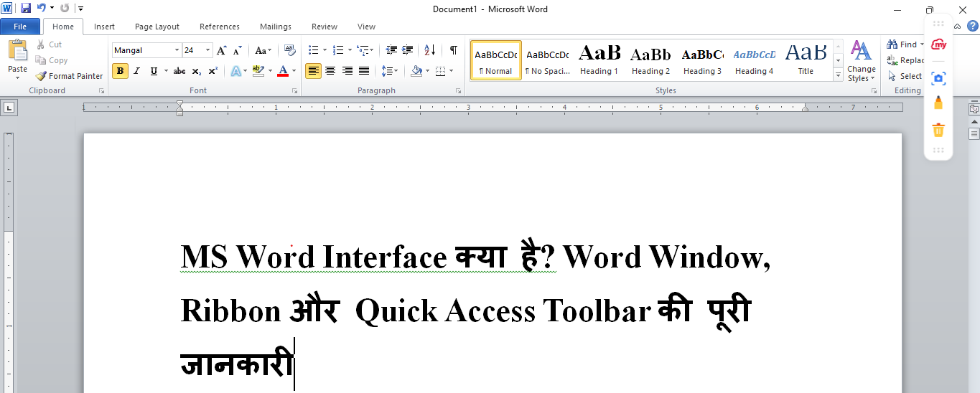Screen dimensions: 980x393
Task: Toggle Italic formatting
Action: (136, 71)
